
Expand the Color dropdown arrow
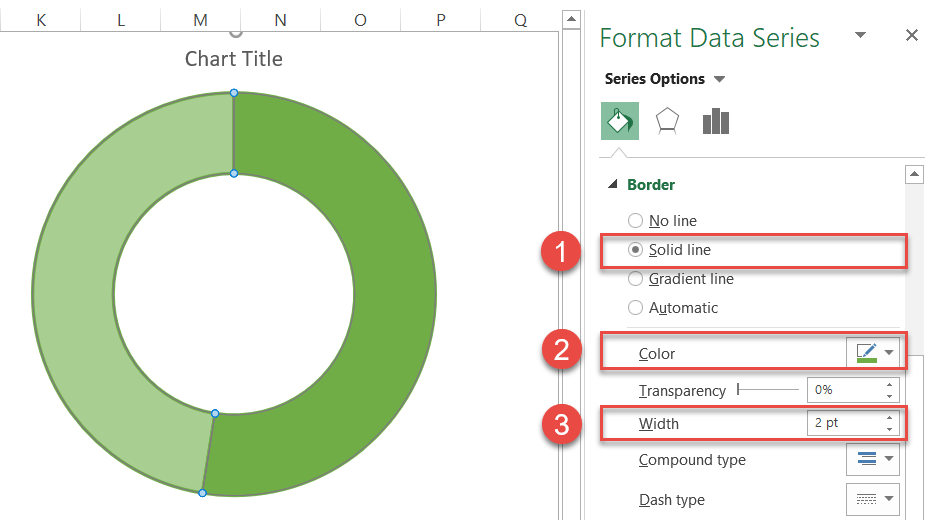[889, 353]
